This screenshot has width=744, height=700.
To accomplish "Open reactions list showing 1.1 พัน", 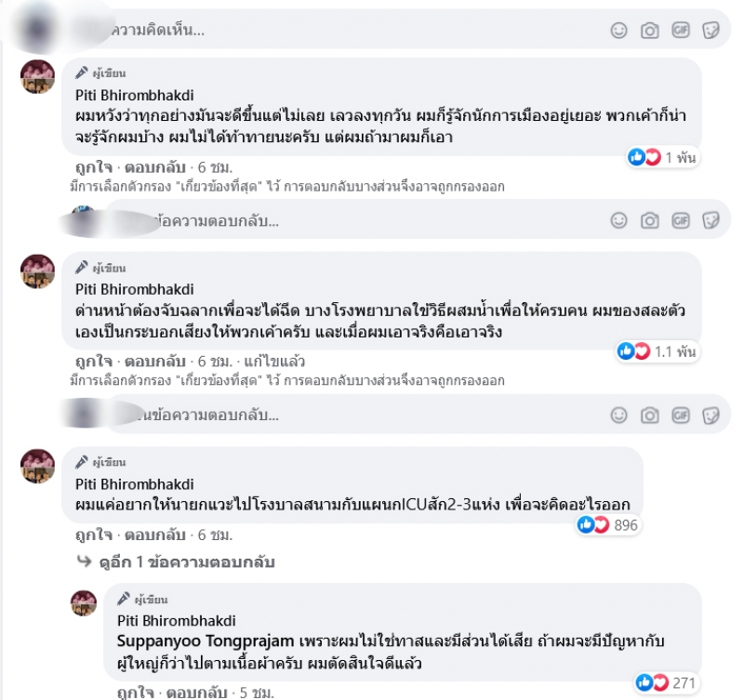I will (x=658, y=351).
